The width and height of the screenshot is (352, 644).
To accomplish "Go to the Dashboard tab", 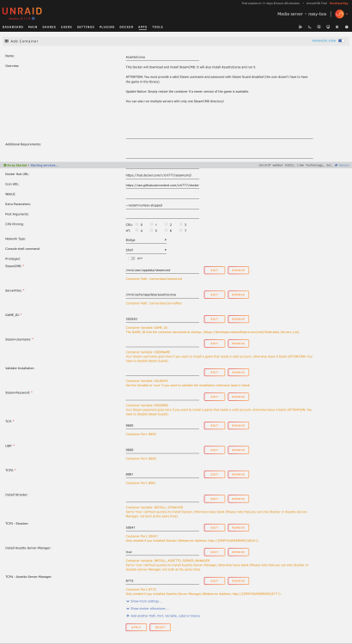I will (13, 27).
